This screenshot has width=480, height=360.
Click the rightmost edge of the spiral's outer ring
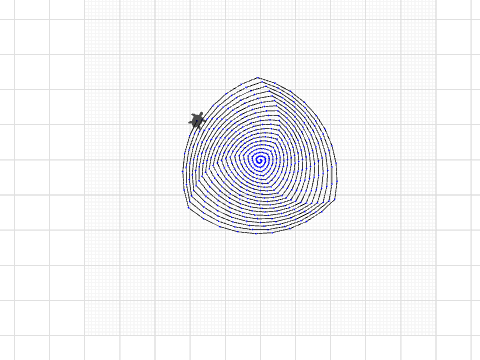tap(337, 173)
